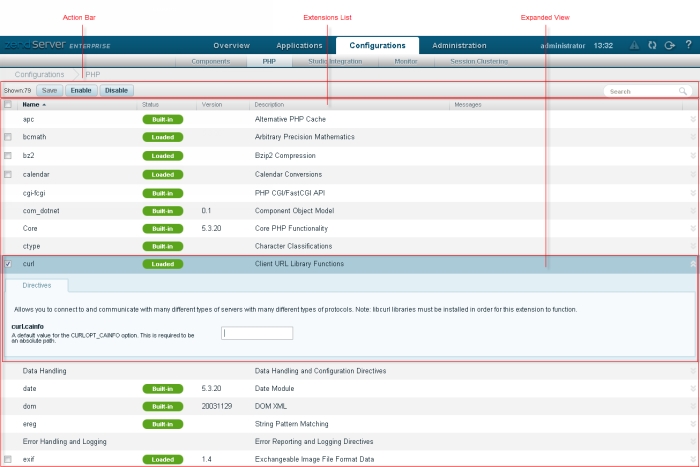Click the Built-in status badge for apc
700x467 pixels.
[x=161, y=119]
